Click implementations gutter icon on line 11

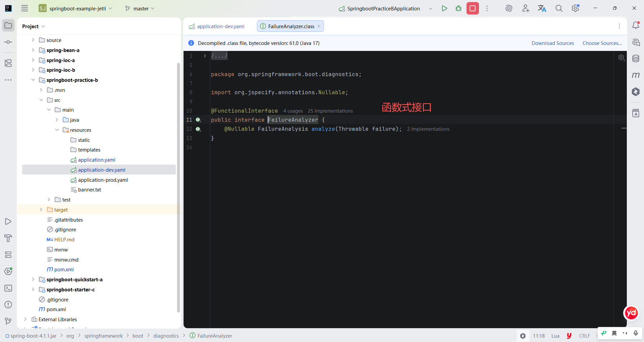pos(198,120)
